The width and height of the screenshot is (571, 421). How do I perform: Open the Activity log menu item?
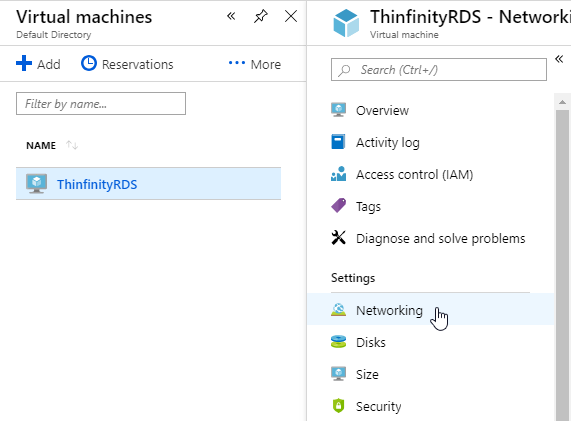tap(388, 142)
